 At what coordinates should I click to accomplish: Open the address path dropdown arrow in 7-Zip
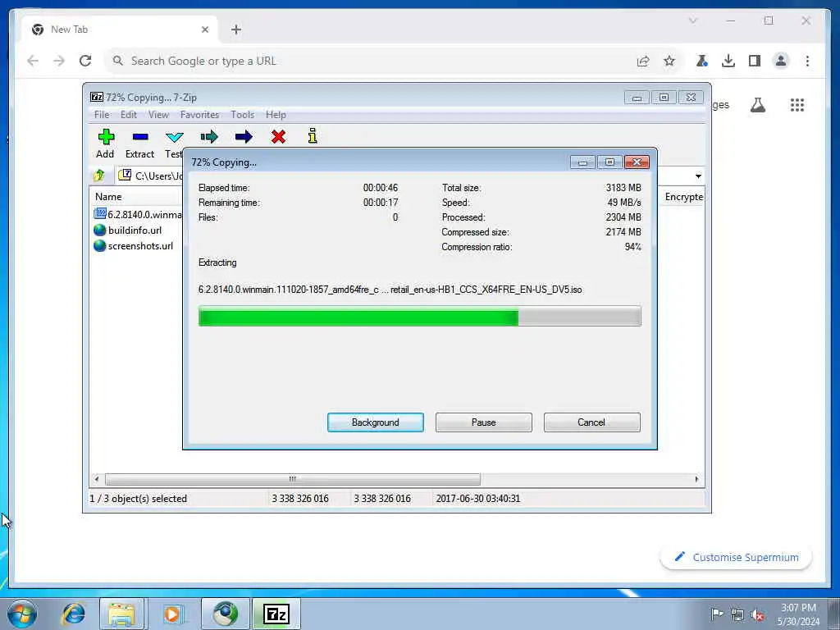(698, 176)
